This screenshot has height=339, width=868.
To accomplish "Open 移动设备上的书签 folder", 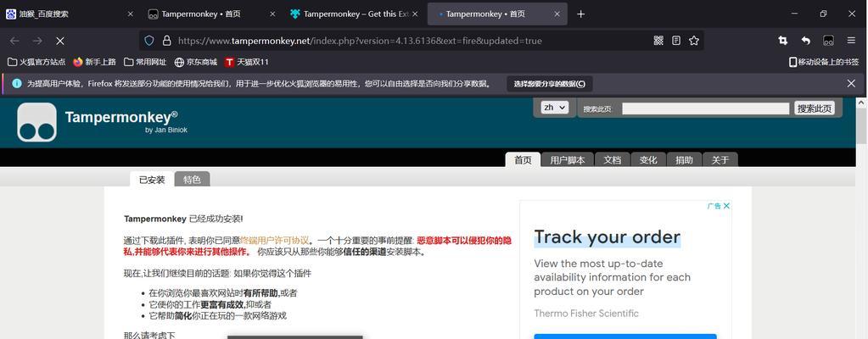I will coord(824,62).
